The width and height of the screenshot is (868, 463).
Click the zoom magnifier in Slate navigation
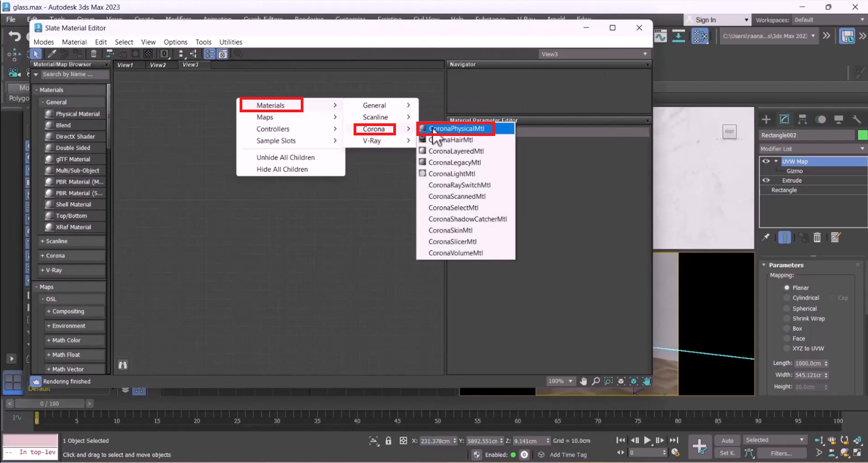click(596, 381)
